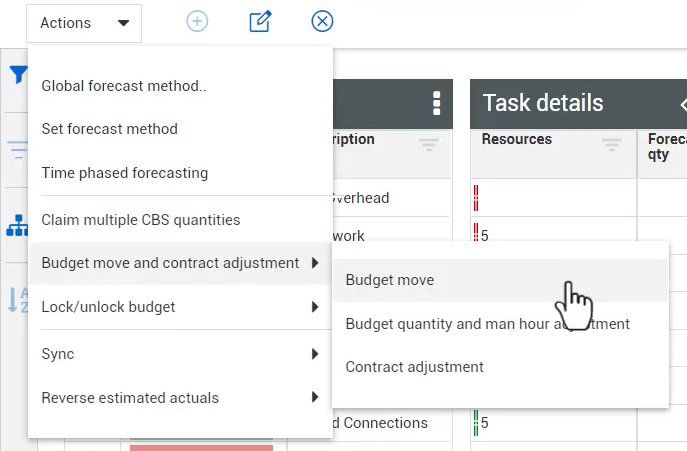Click the Resources column filter icon
687x451 pixels.
point(612,145)
